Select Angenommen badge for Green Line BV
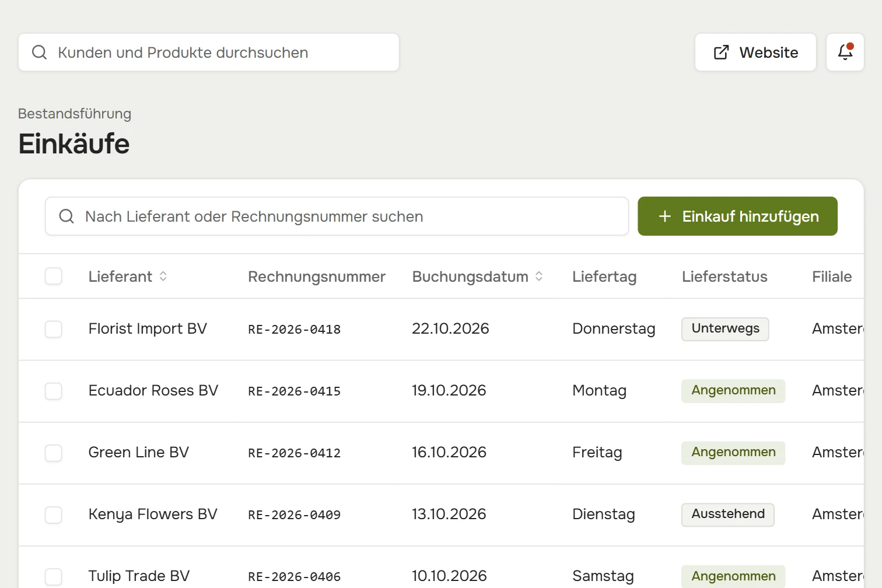 point(733,453)
